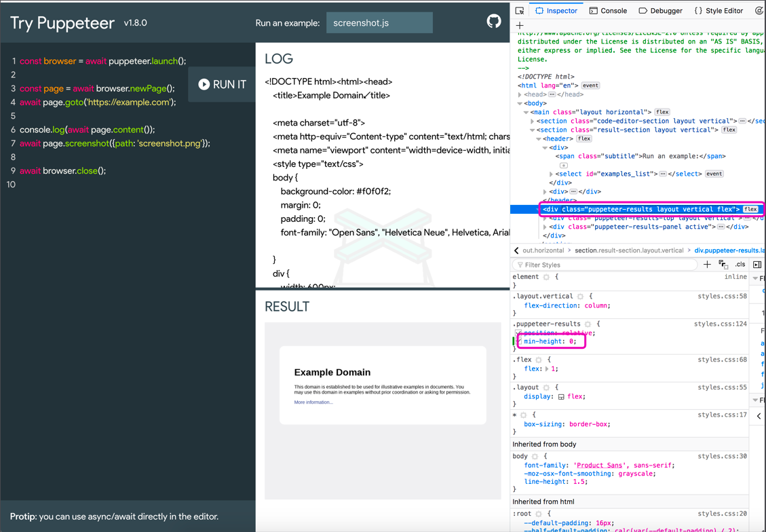The height and width of the screenshot is (532, 766).
Task: Open styles.css:17 source link
Action: pos(722,415)
